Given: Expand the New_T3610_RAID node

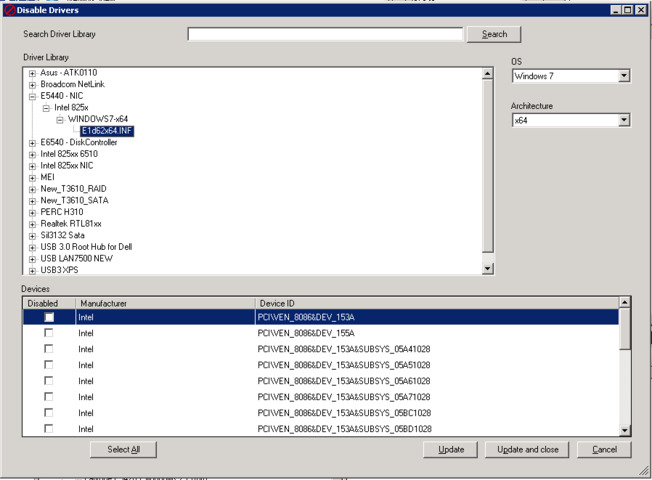Looking at the screenshot, I should [x=32, y=190].
